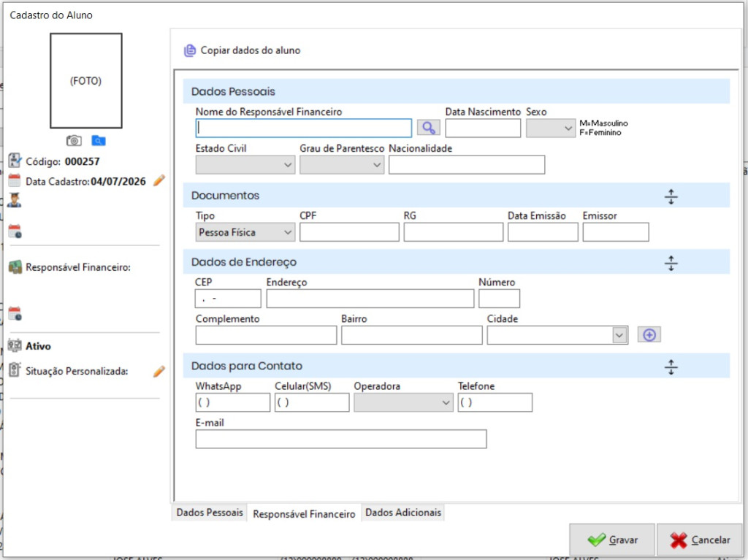Expand Grau de Parentesco dropdown
748x560 pixels.
tap(342, 164)
